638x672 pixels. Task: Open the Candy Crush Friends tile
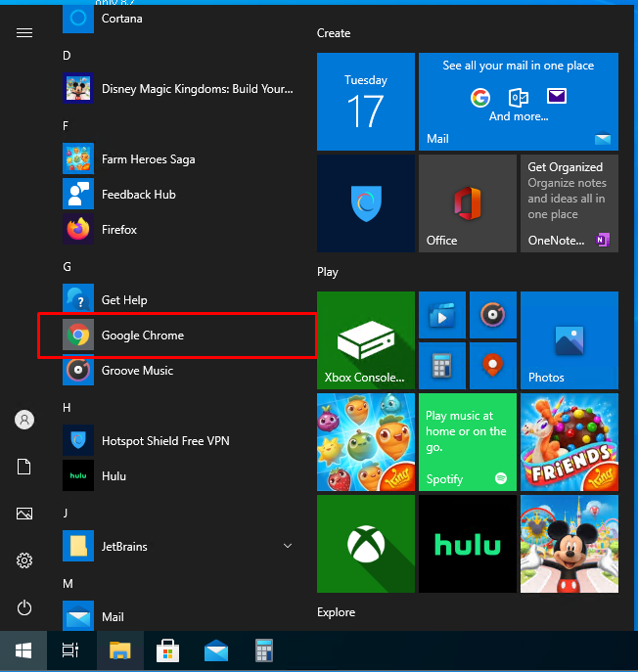[x=570, y=442]
